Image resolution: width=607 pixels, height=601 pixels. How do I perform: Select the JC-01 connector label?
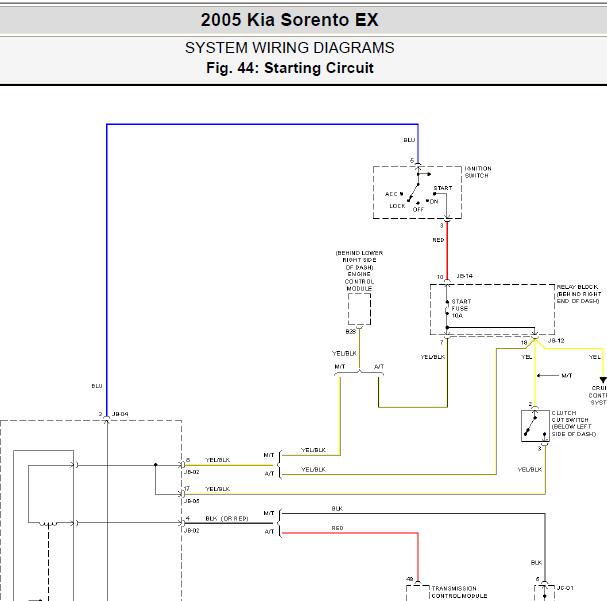click(565, 588)
